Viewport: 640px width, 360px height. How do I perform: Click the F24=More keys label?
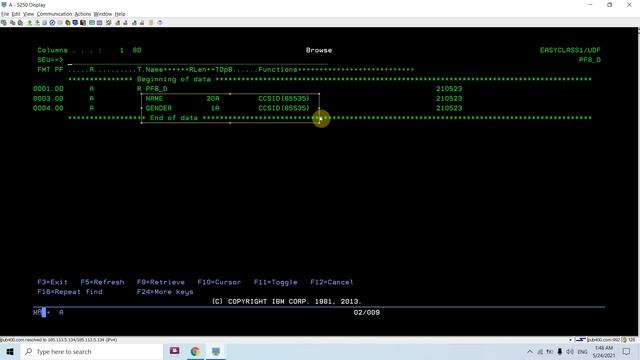pos(165,292)
